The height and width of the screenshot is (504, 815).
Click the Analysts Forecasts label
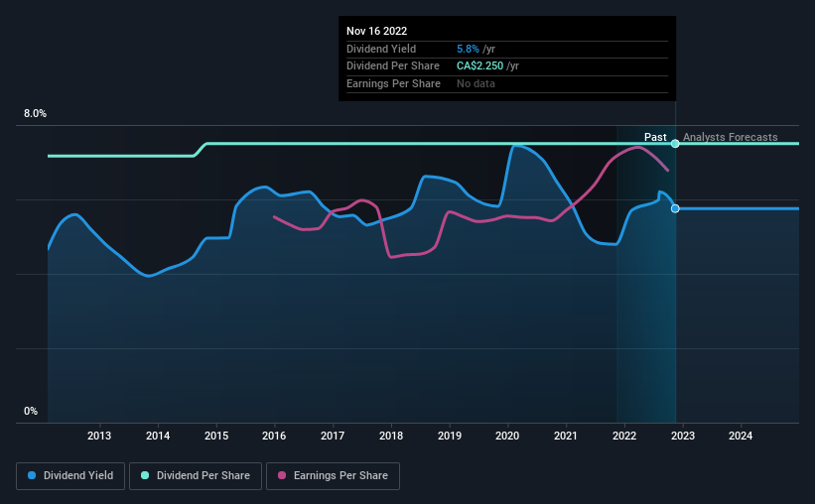pos(731,137)
